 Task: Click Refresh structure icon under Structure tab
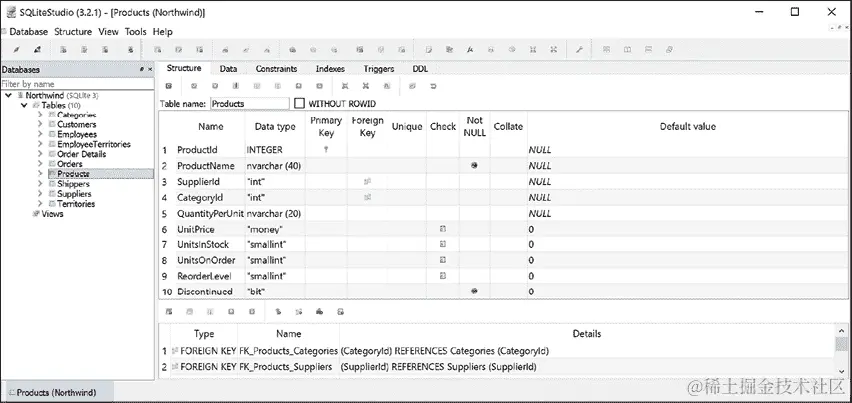pos(169,86)
